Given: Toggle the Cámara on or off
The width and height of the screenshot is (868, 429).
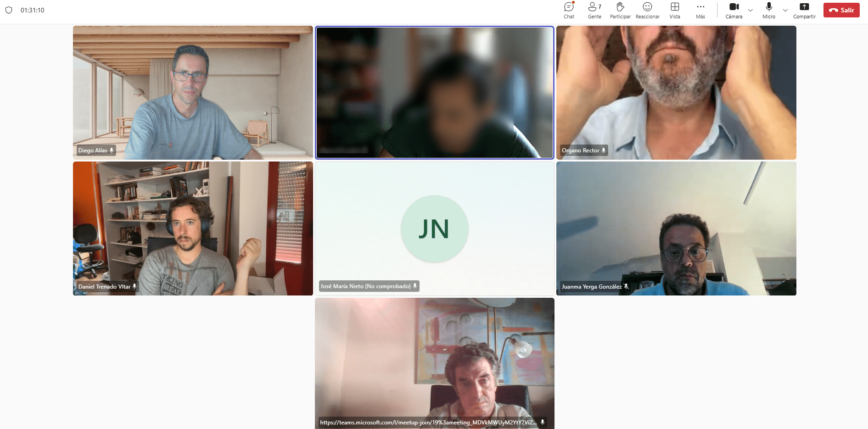Looking at the screenshot, I should (x=734, y=10).
